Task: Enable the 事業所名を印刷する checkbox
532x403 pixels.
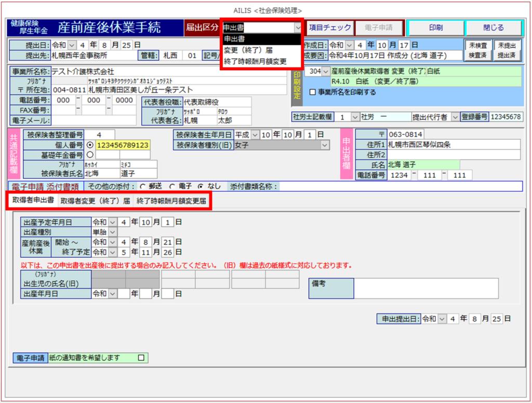Action: click(312, 93)
